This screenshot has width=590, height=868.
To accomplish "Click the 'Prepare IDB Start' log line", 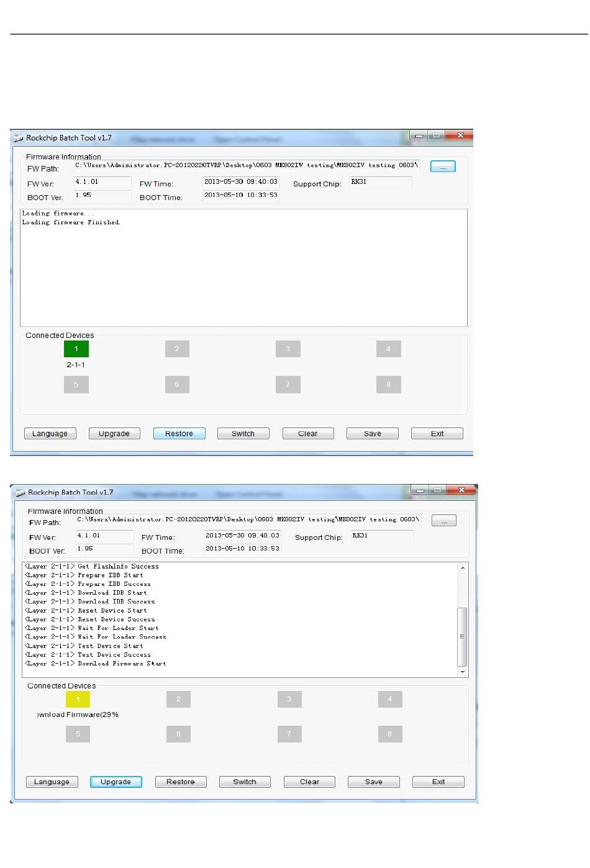I will coord(84,575).
